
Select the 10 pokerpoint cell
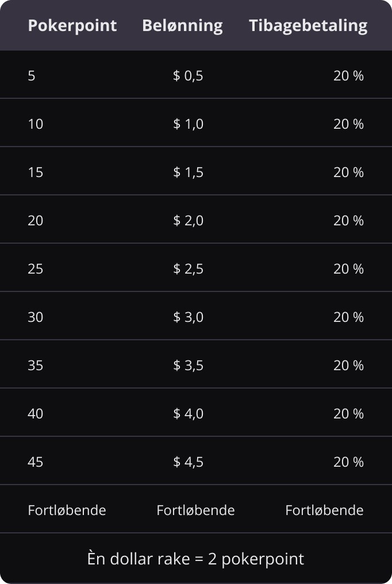pos(36,124)
